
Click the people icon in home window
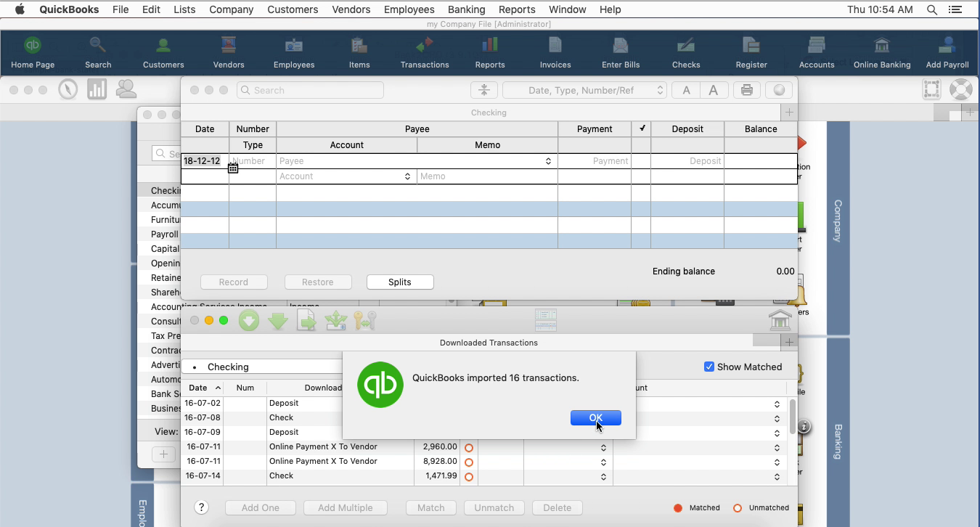[126, 89]
